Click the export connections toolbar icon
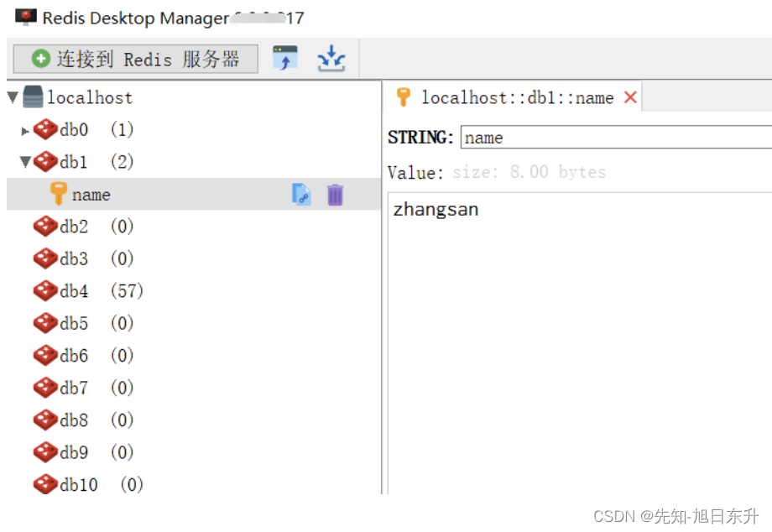This screenshot has height=532, width=772. tap(331, 59)
